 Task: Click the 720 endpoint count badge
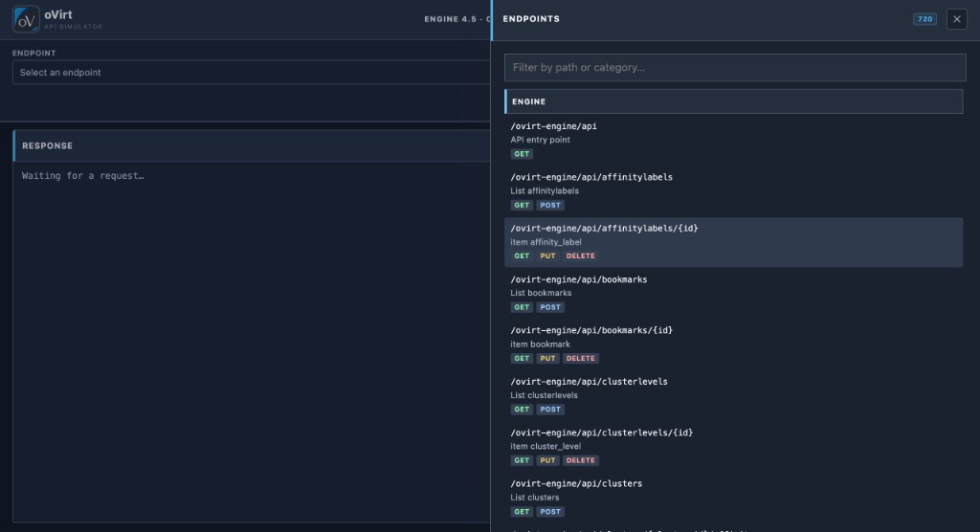click(924, 19)
